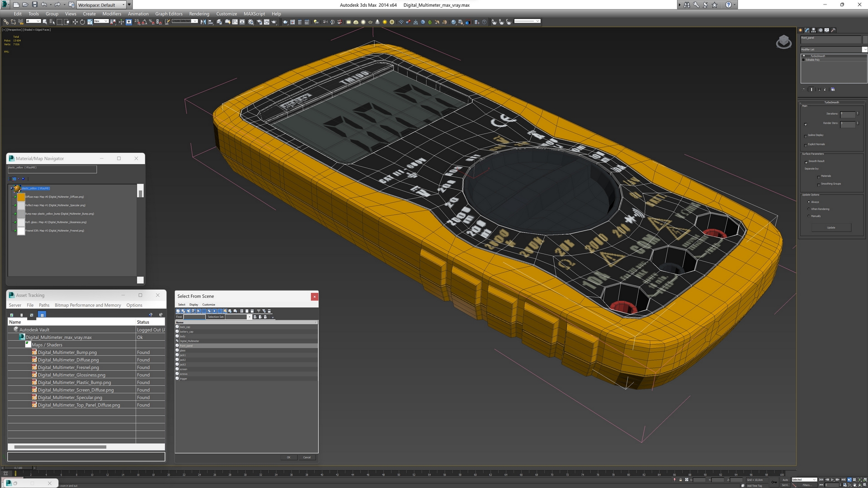Open the Create tab of the command panel
Image resolution: width=868 pixels, height=488 pixels.
[801, 30]
